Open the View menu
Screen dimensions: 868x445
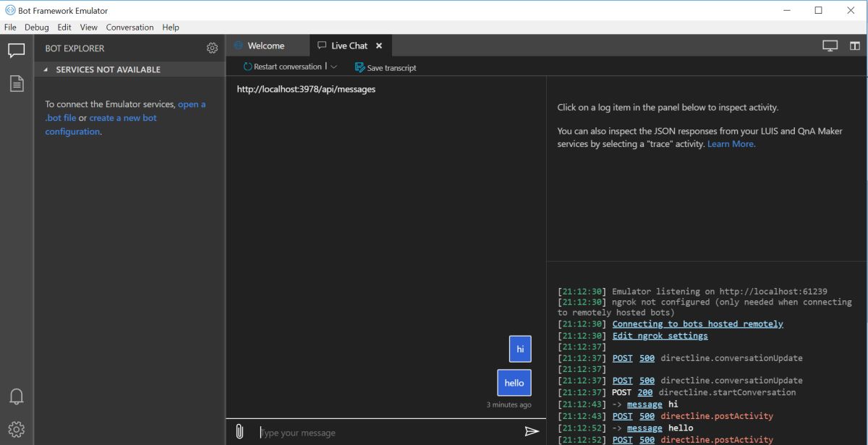88,27
